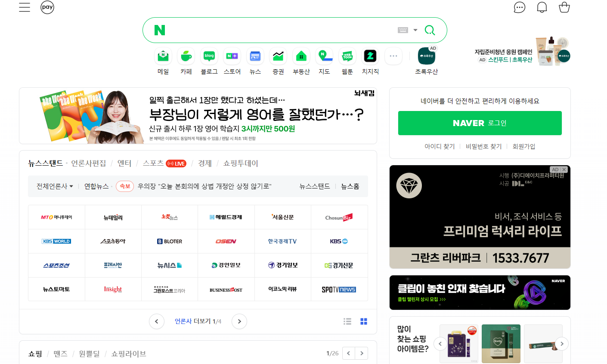Click the 뉴스스탠드 link beside 뉴스홈
This screenshot has height=364, width=607.
(x=315, y=186)
